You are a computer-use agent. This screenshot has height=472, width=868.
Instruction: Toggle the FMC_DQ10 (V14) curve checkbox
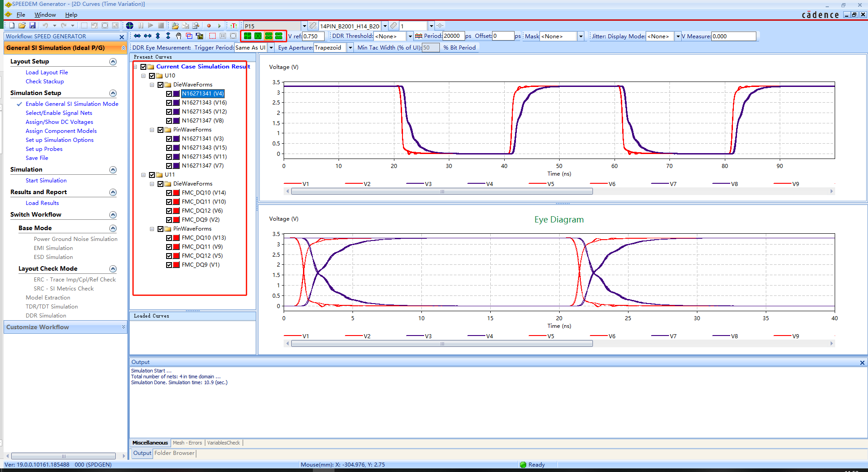tap(169, 193)
